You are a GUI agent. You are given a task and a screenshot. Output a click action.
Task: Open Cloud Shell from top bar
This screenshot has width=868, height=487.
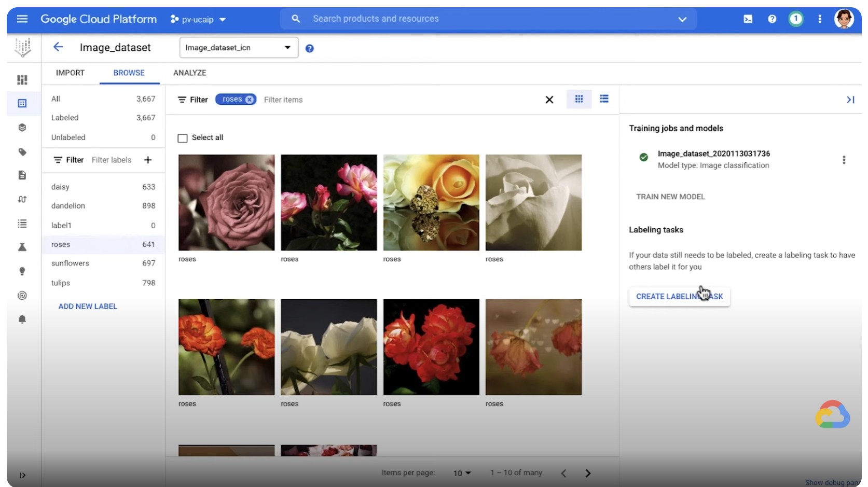748,19
